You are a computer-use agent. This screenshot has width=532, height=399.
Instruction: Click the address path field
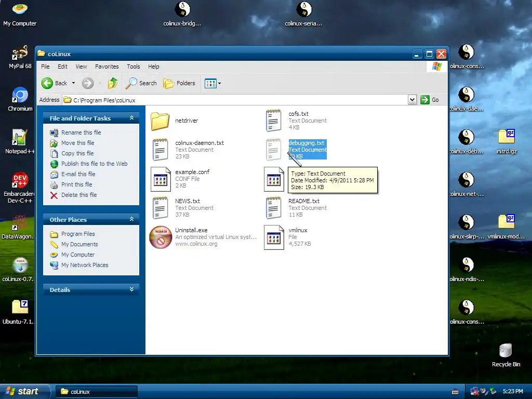pyautogui.click(x=235, y=100)
